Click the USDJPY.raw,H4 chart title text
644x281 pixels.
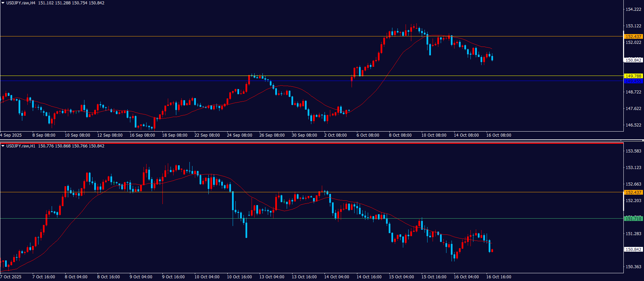coord(21,3)
